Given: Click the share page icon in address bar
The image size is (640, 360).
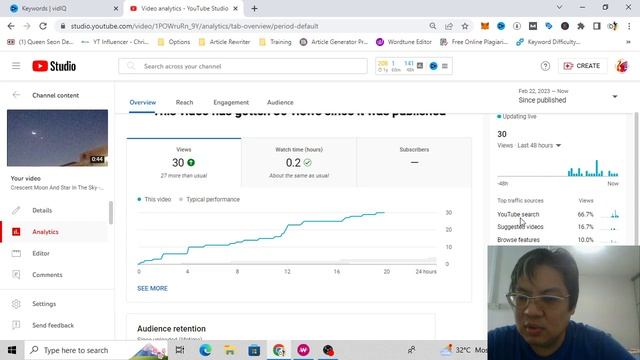Looking at the screenshot, I should coord(449,26).
